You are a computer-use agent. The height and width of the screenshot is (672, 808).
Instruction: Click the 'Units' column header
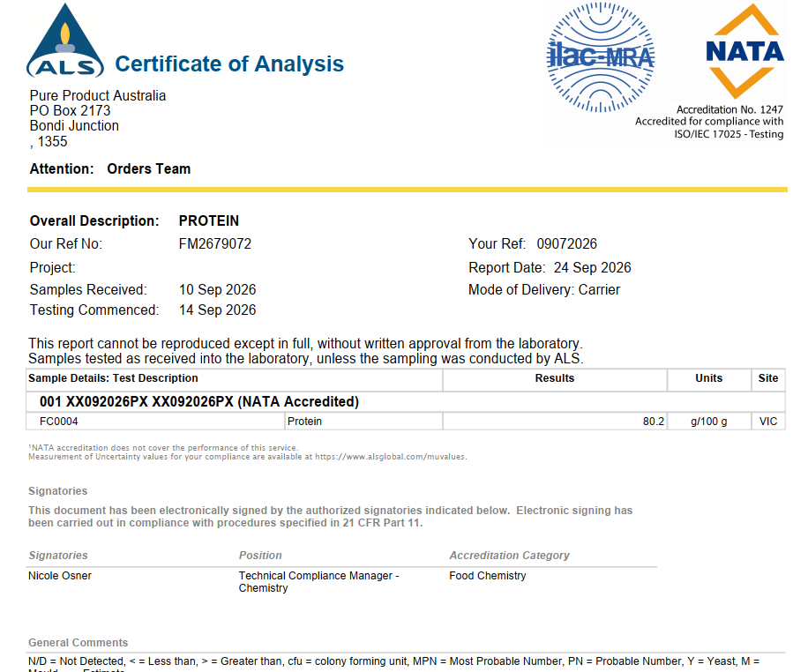[x=709, y=378]
